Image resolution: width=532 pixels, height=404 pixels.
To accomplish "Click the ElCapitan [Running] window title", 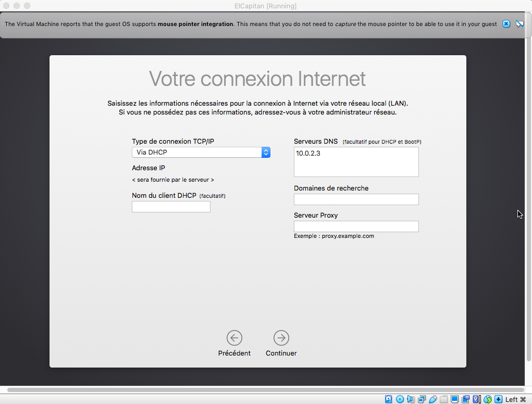I will (x=266, y=6).
